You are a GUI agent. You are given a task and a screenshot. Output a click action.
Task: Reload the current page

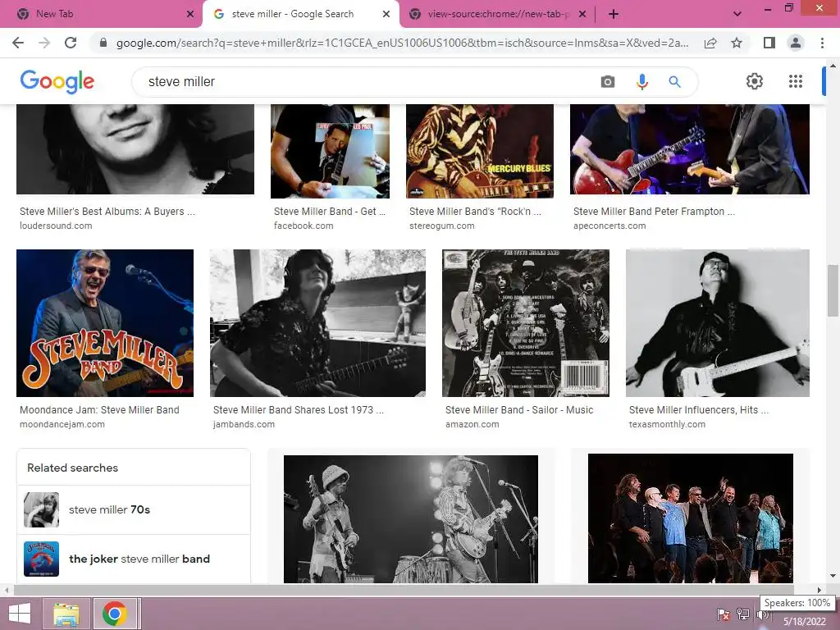pyautogui.click(x=71, y=43)
